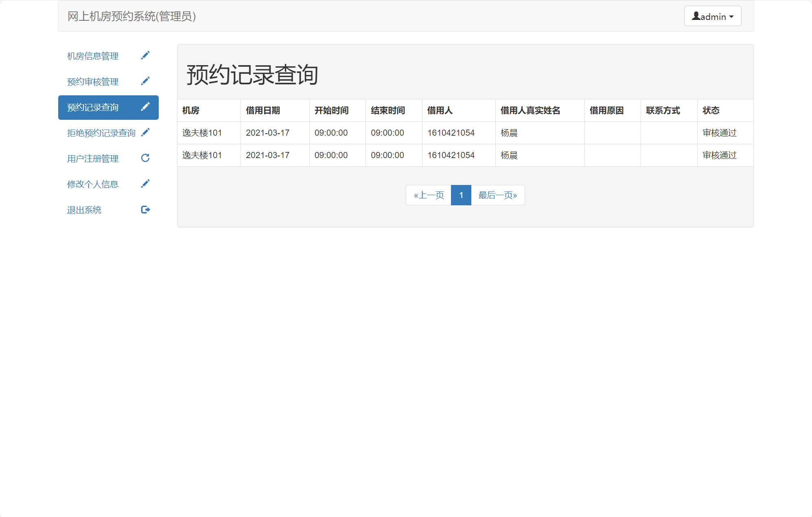Open 修改个人信息 page
The height and width of the screenshot is (517, 812).
pos(92,184)
